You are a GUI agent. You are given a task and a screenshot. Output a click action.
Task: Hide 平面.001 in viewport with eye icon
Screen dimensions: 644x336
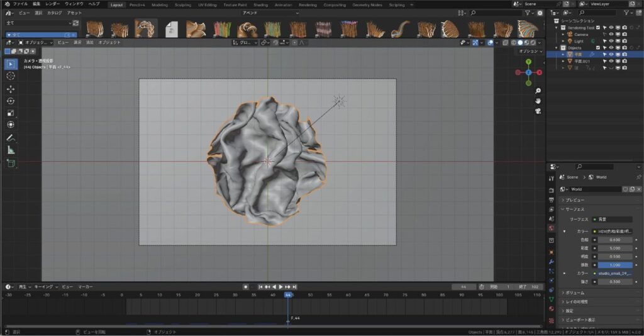[611, 61]
